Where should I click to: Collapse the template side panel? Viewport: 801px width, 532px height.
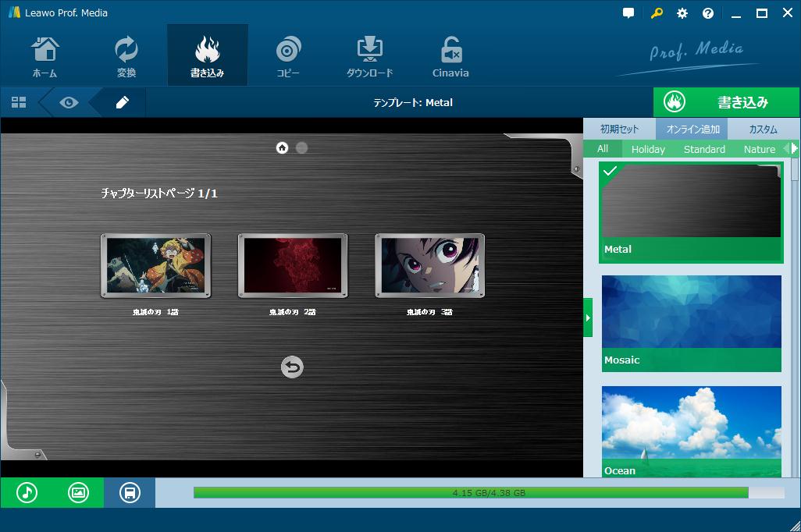(588, 317)
